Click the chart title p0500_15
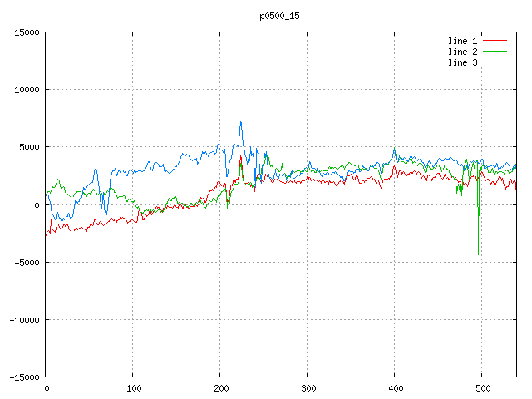Image resolution: width=532 pixels, height=399 pixels. 279,17
